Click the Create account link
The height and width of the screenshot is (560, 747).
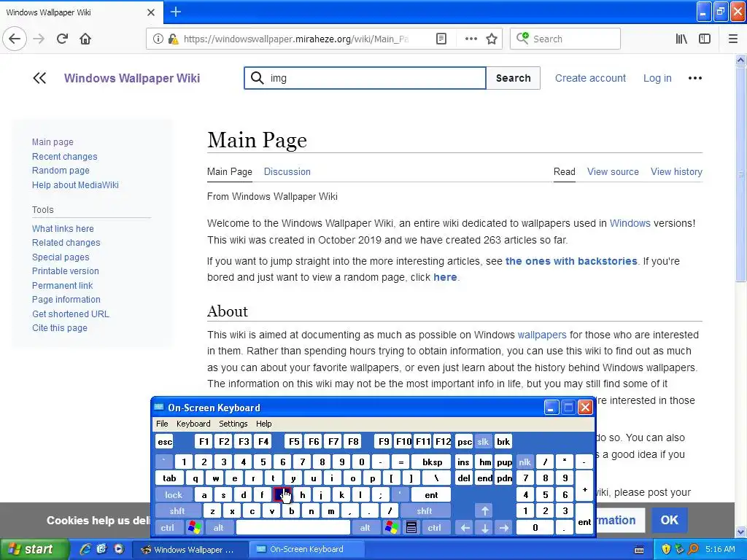click(590, 78)
